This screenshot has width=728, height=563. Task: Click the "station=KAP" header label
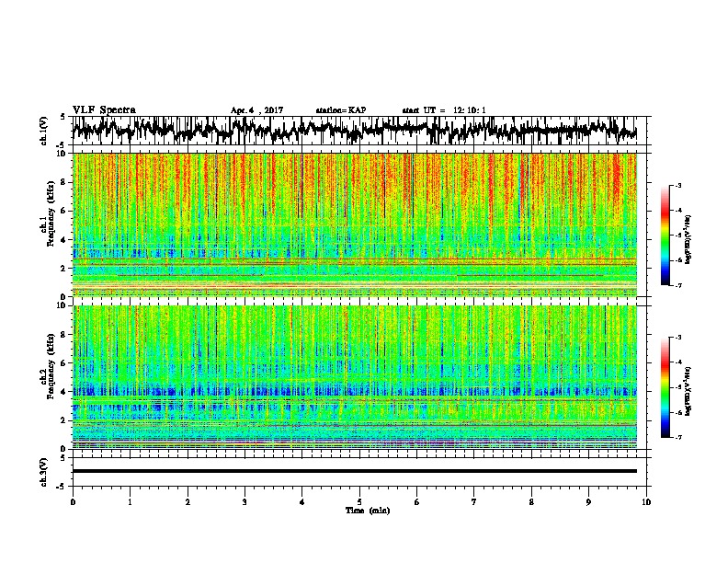click(341, 110)
